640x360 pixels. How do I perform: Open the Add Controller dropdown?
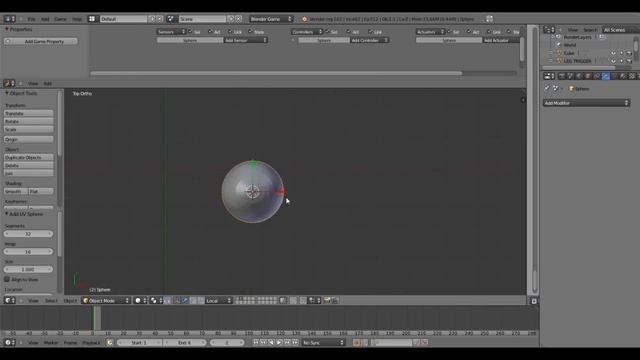(369, 40)
